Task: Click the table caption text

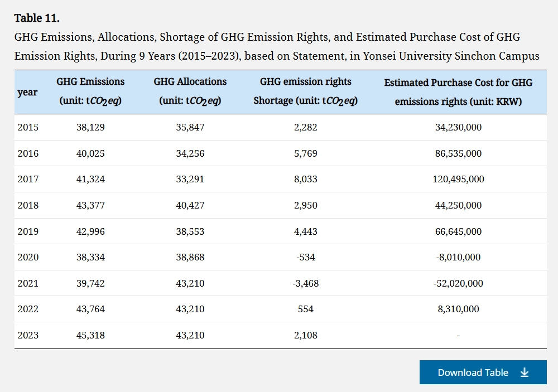Action: tap(276, 47)
